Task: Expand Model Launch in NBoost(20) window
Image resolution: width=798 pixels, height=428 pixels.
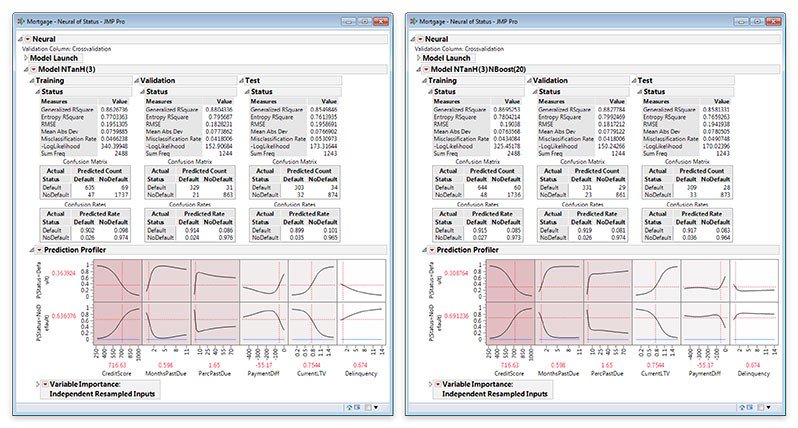Action: pos(419,58)
